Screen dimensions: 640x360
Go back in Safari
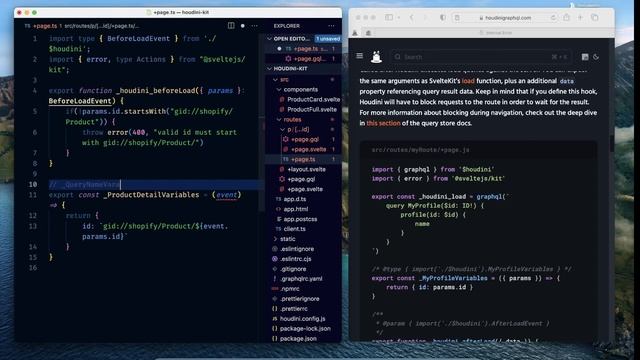pos(411,18)
